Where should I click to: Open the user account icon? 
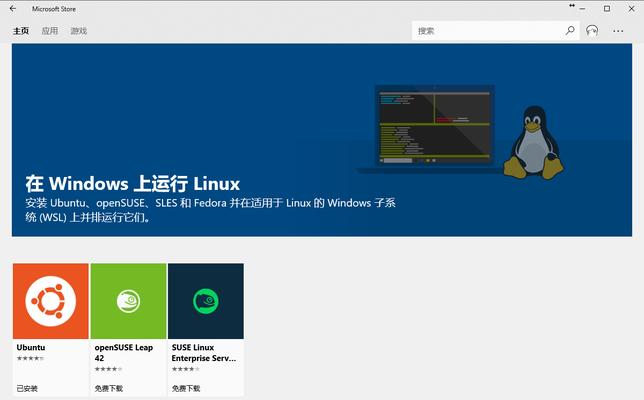pyautogui.click(x=592, y=31)
